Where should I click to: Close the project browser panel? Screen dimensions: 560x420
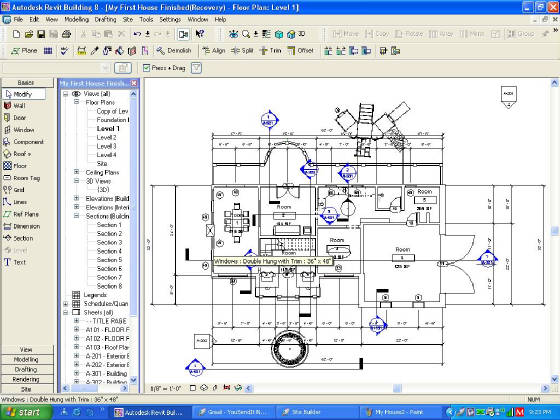click(x=134, y=83)
